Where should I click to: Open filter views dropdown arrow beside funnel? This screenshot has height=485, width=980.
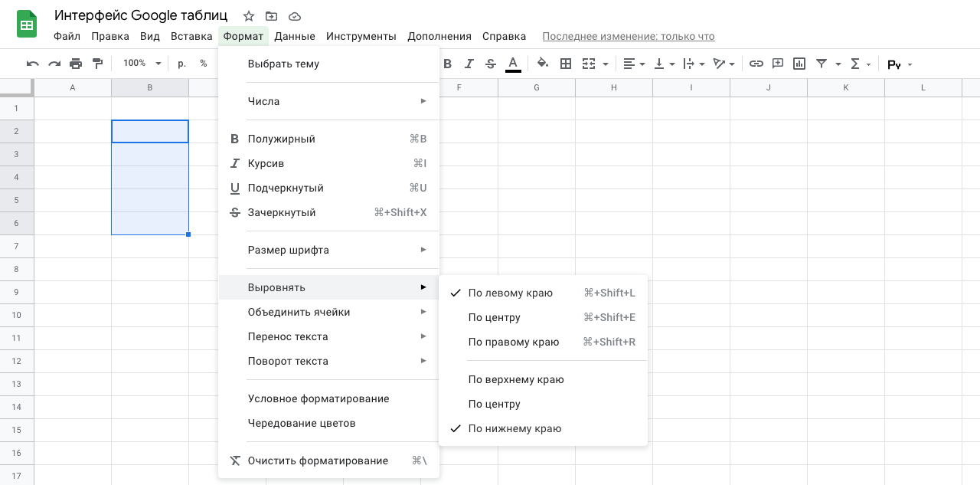[x=838, y=64]
